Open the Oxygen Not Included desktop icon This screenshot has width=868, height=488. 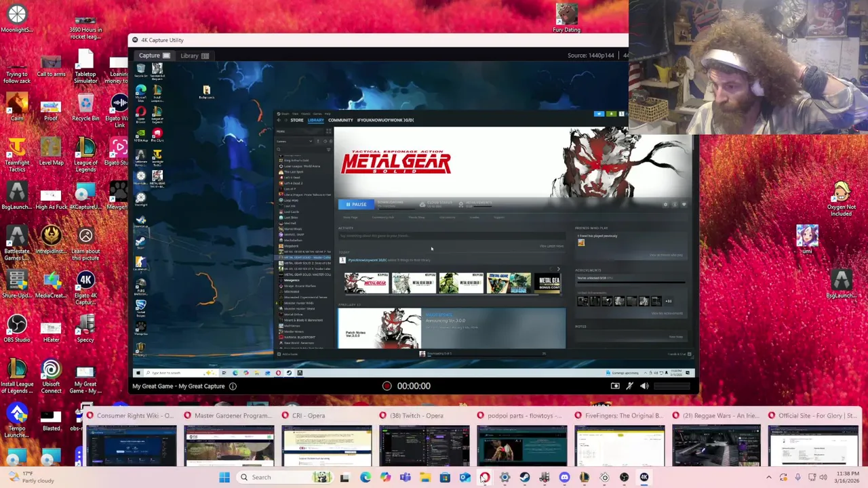tap(842, 199)
